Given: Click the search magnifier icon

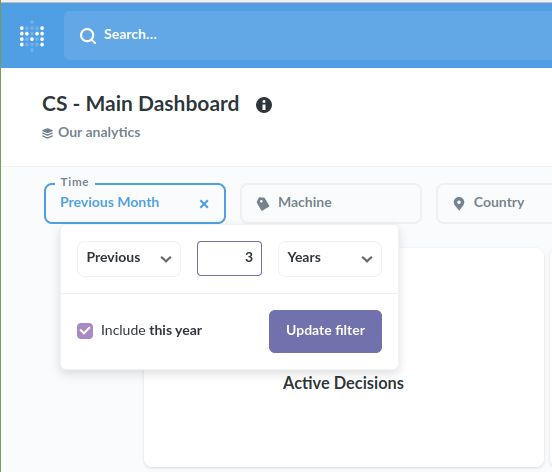Looking at the screenshot, I should (x=88, y=36).
